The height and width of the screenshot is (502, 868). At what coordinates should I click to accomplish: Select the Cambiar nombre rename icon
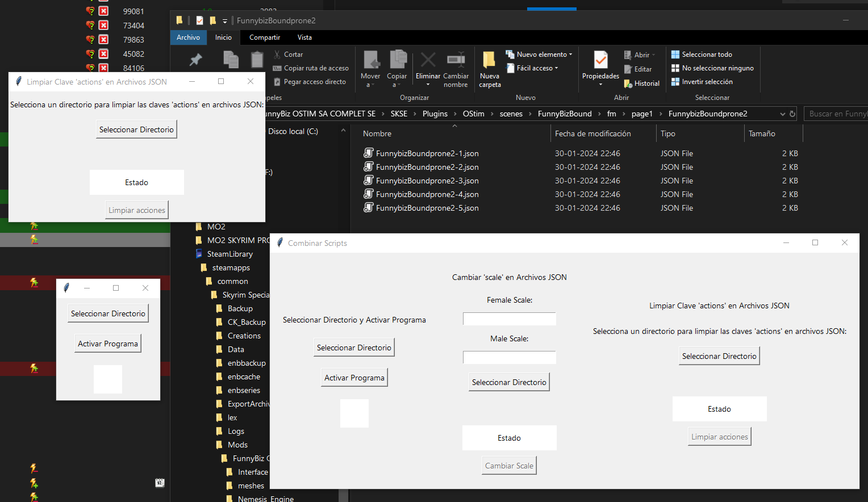coord(456,60)
